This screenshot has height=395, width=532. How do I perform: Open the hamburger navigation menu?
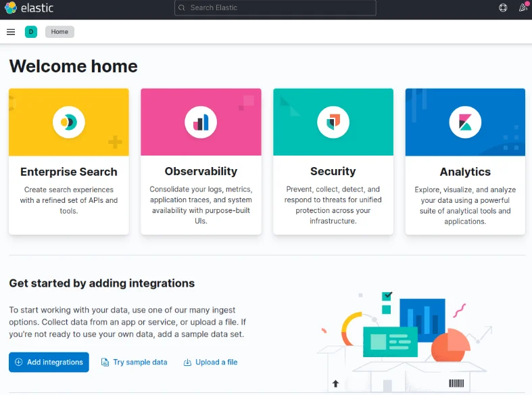[11, 32]
